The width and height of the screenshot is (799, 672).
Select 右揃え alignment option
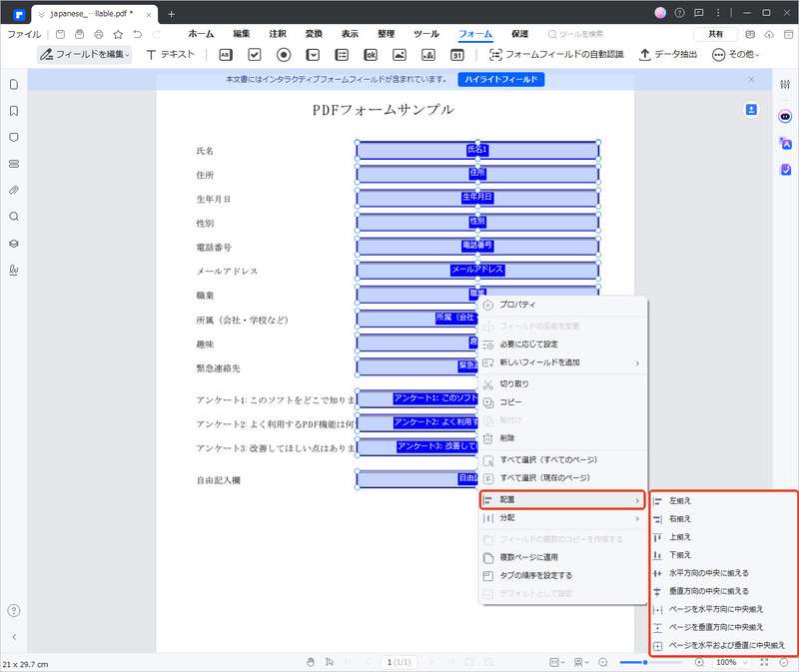pyautogui.click(x=723, y=519)
